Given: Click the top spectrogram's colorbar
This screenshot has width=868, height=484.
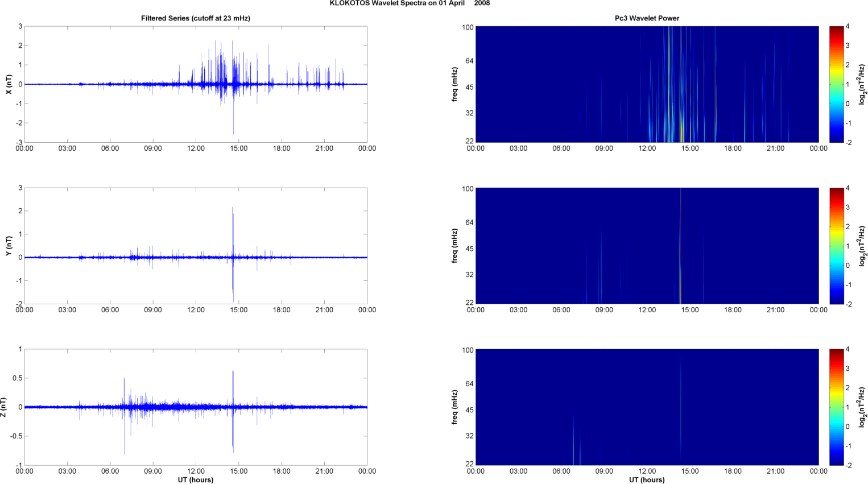Looking at the screenshot, I should click(x=836, y=84).
